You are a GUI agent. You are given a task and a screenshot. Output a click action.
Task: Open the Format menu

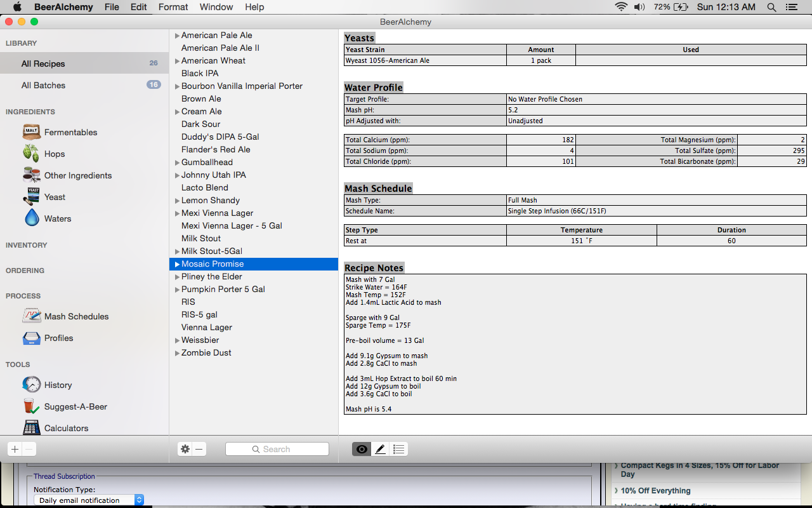tap(173, 7)
